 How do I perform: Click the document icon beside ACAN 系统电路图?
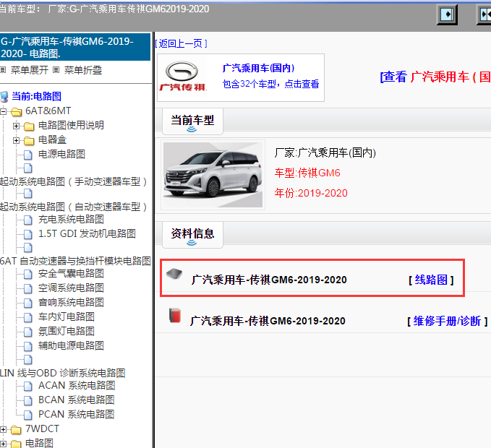(28, 387)
